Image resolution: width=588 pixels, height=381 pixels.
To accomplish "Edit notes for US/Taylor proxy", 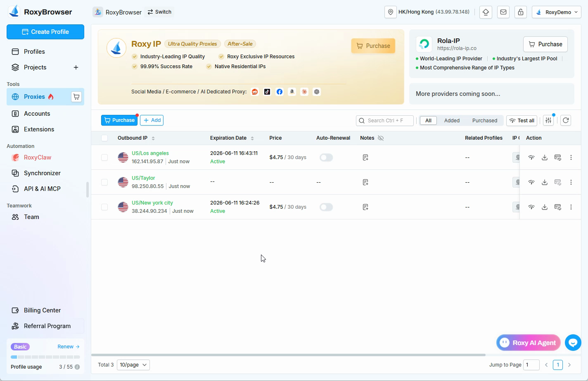I will [x=365, y=182].
